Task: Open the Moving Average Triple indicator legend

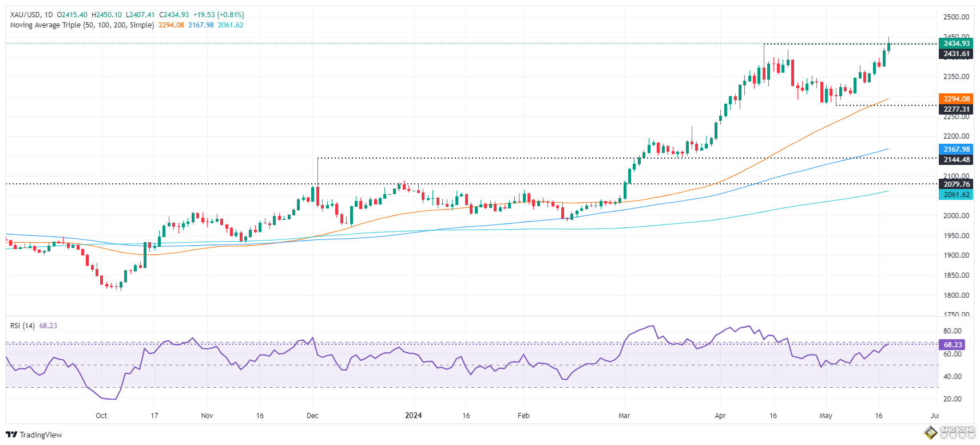Action: click(82, 25)
